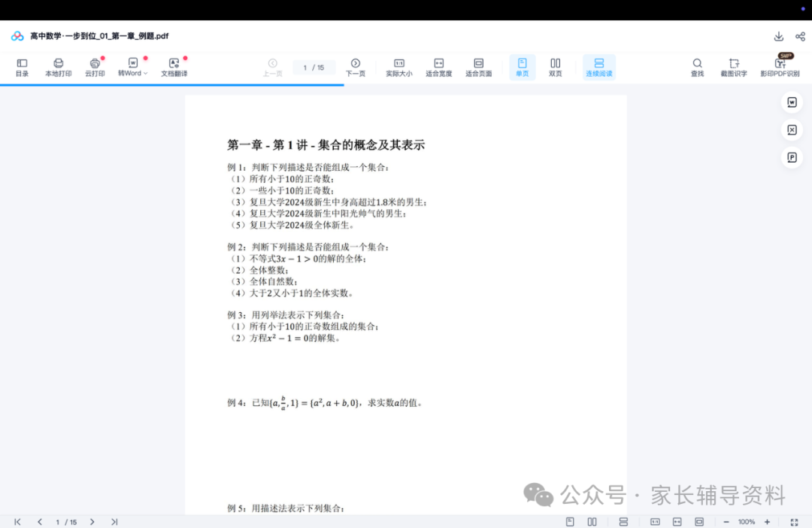812x528 pixels.
Task: Click the text 例 3: 用列举法表示下列集合
Action: point(286,314)
